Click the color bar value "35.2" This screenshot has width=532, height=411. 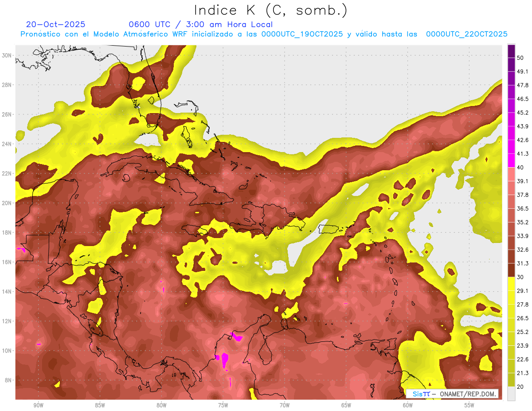coord(523,222)
